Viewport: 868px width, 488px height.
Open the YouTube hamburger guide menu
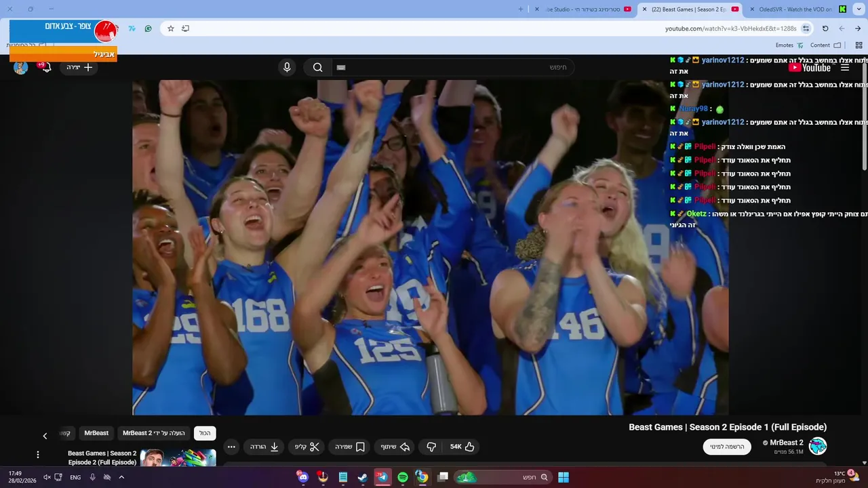[845, 67]
